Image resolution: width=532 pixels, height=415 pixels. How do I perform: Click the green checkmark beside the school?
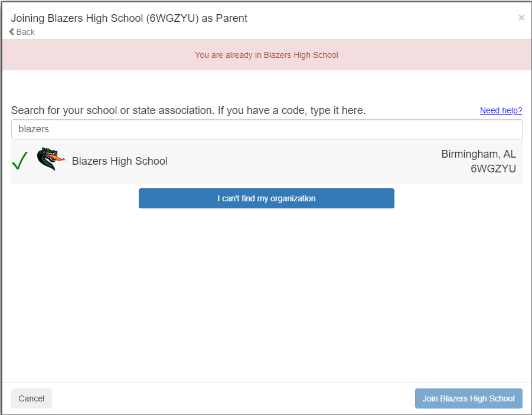coord(20,161)
